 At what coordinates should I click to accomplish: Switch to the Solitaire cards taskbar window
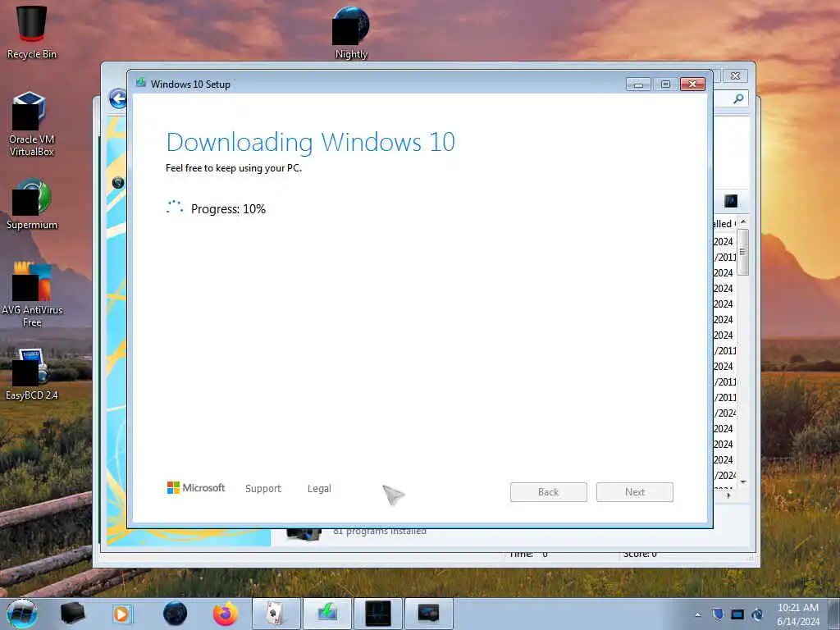pos(276,614)
